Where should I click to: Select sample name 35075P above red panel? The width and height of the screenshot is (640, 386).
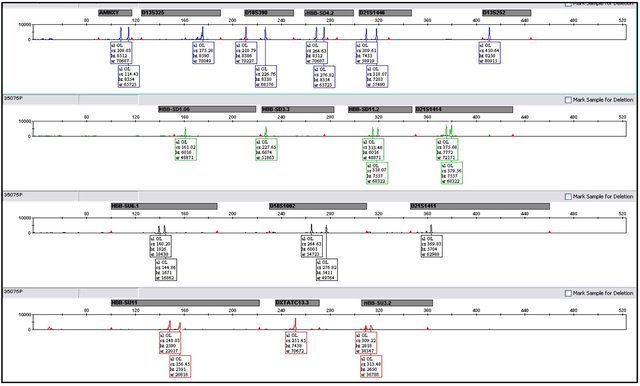(13, 292)
